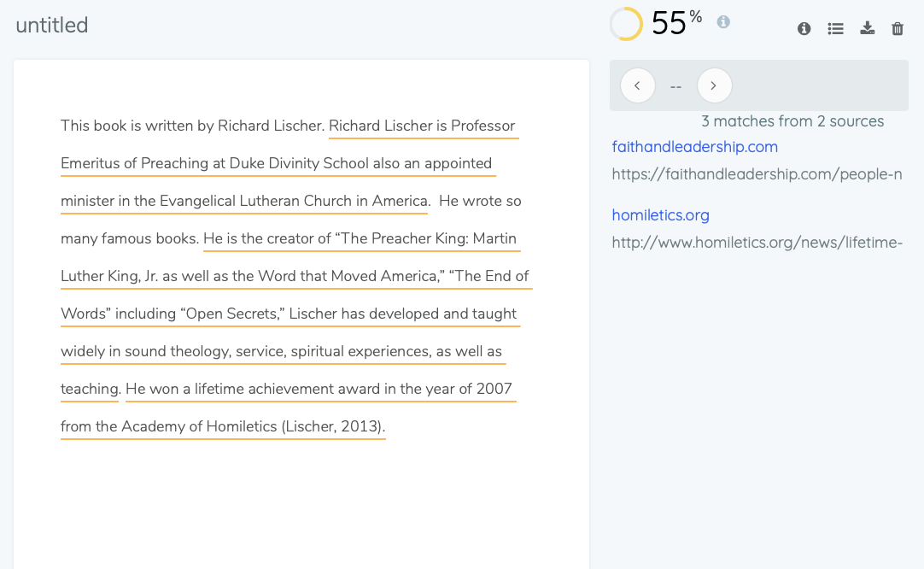Screen dimensions: 924x569
Task: Click the blue info icon beside 55%
Action: 723,22
